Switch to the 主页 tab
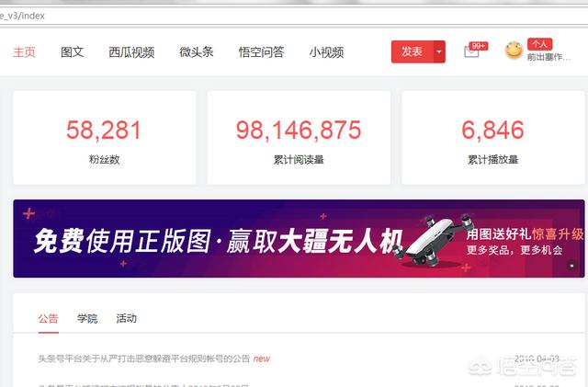 point(25,51)
